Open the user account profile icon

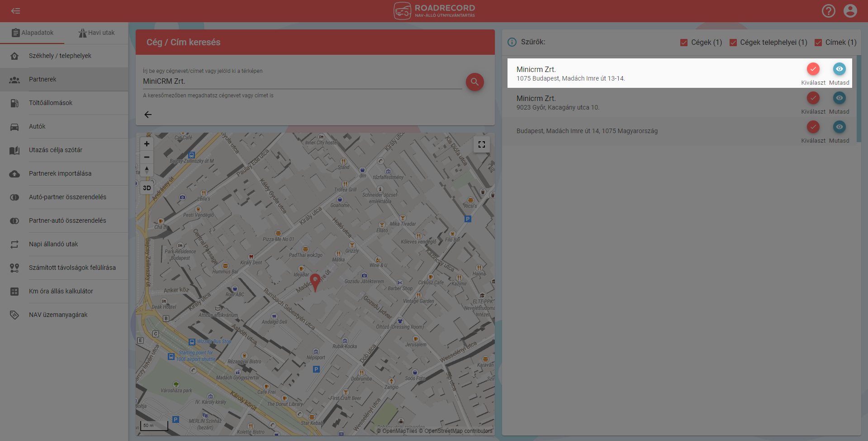tap(850, 11)
